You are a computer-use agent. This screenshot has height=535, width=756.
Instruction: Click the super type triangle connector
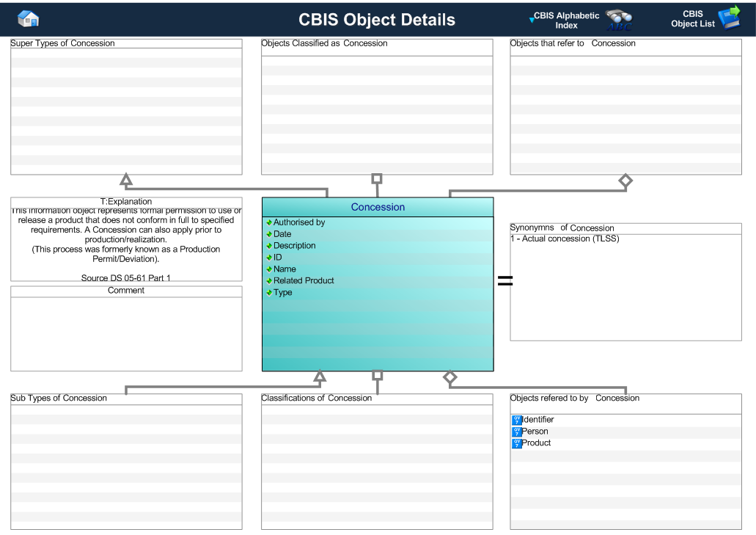tap(126, 180)
